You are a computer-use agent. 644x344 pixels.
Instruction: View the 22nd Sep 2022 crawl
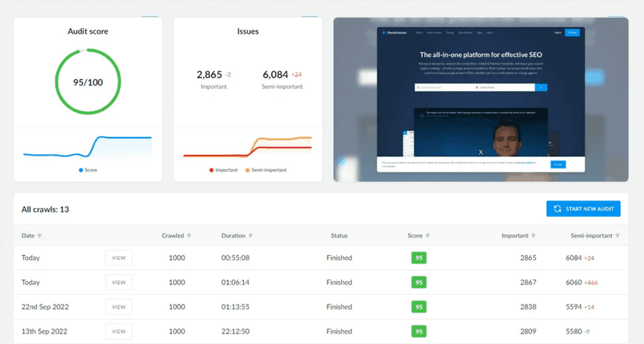(x=118, y=307)
